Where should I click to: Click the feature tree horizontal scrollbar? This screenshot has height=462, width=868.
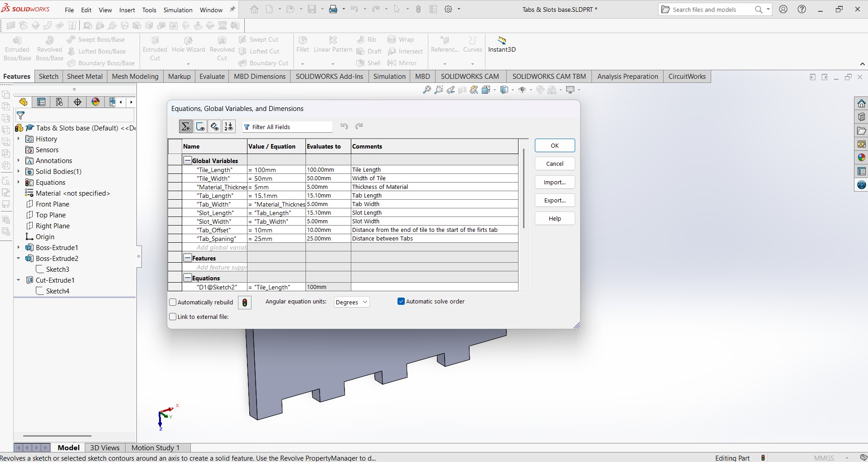point(57,436)
